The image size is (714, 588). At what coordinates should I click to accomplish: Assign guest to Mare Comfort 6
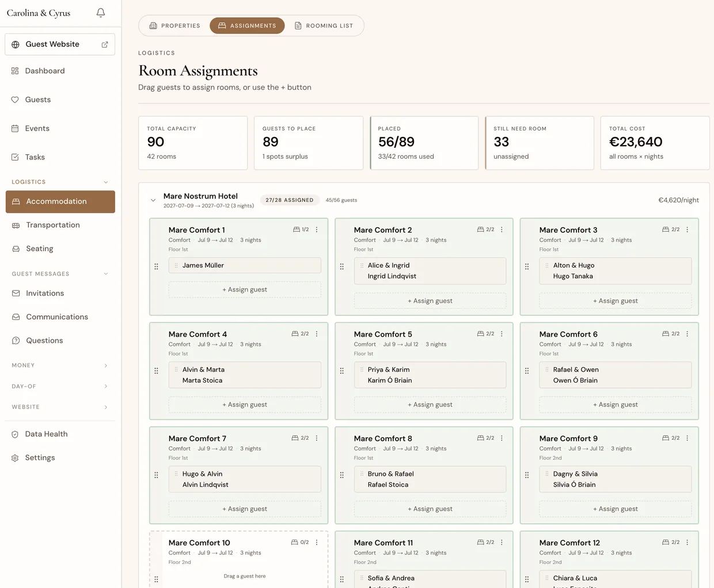click(616, 404)
